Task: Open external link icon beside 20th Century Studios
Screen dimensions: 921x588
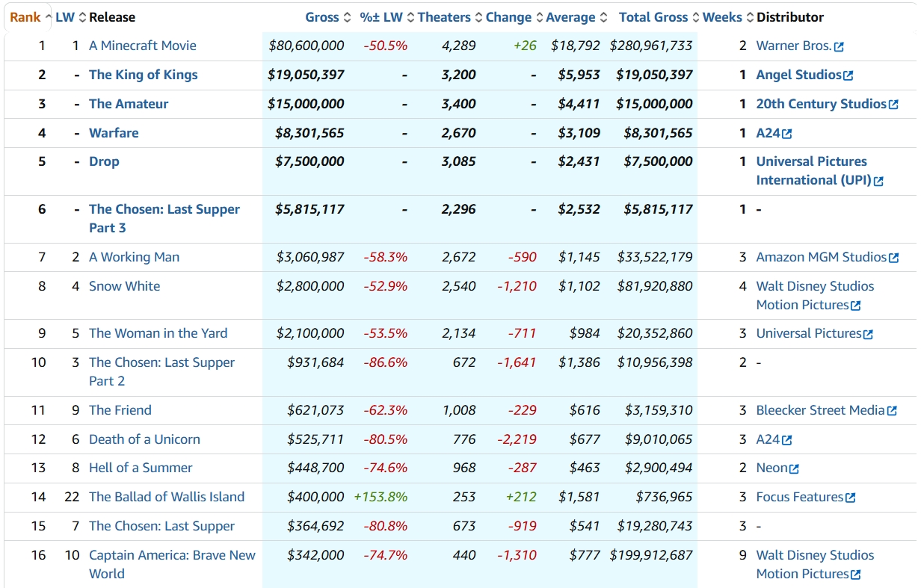Action: pyautogui.click(x=893, y=105)
